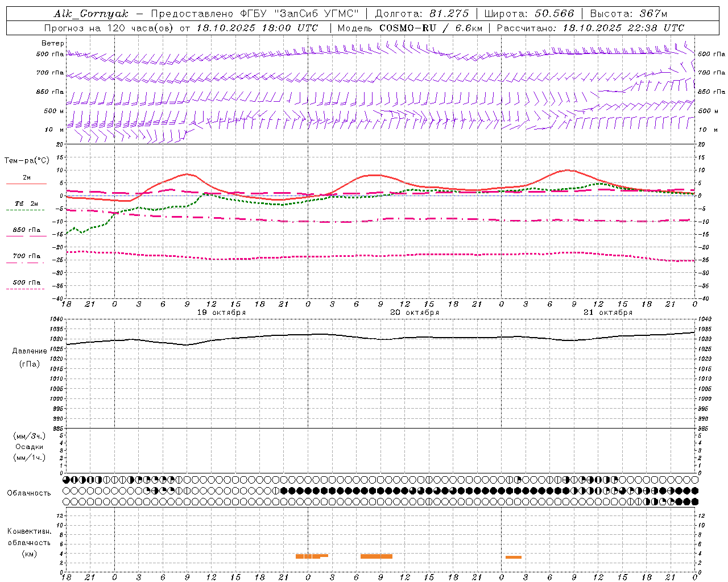Click the 19 октября date label

point(221,313)
